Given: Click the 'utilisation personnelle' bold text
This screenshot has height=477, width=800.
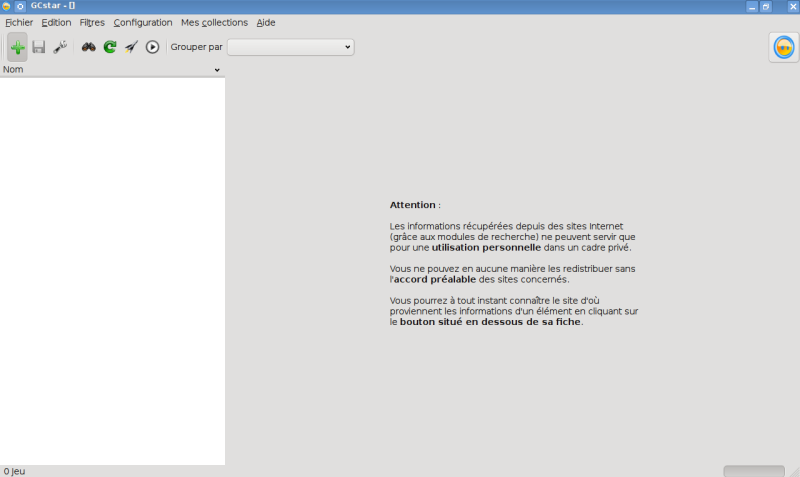Looking at the screenshot, I should (x=486, y=247).
